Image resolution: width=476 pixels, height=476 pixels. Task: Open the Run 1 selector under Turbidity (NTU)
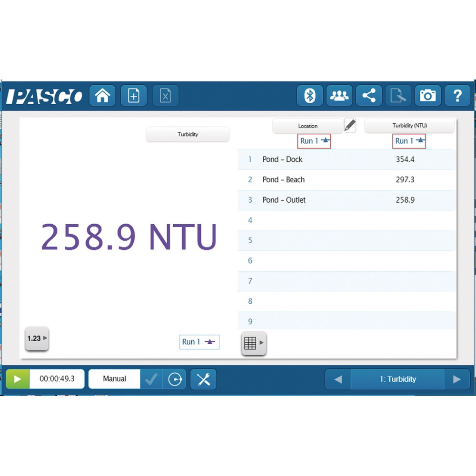(x=409, y=141)
